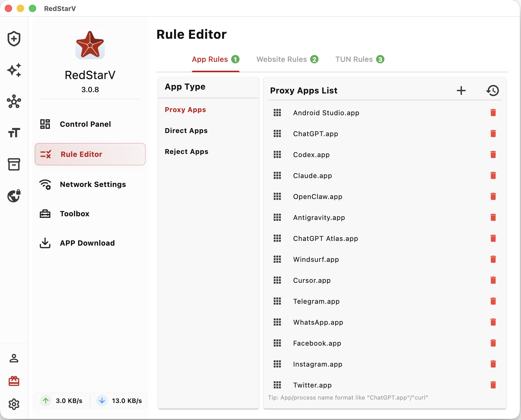Click version number 3.0.8
The height and width of the screenshot is (420, 521).
click(x=90, y=90)
